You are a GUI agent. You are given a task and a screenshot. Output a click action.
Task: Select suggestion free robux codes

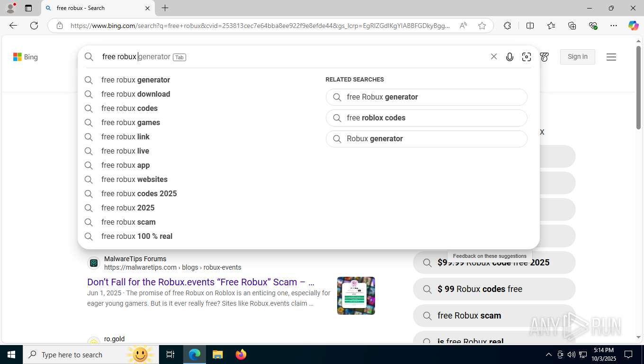pyautogui.click(x=129, y=109)
